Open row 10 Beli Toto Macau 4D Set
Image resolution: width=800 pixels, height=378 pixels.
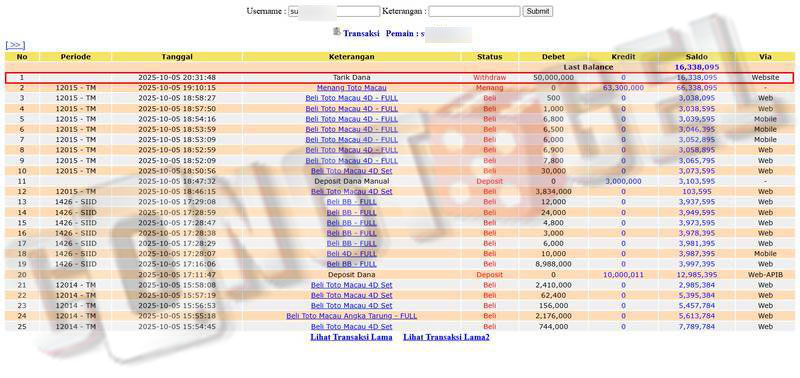tap(352, 171)
